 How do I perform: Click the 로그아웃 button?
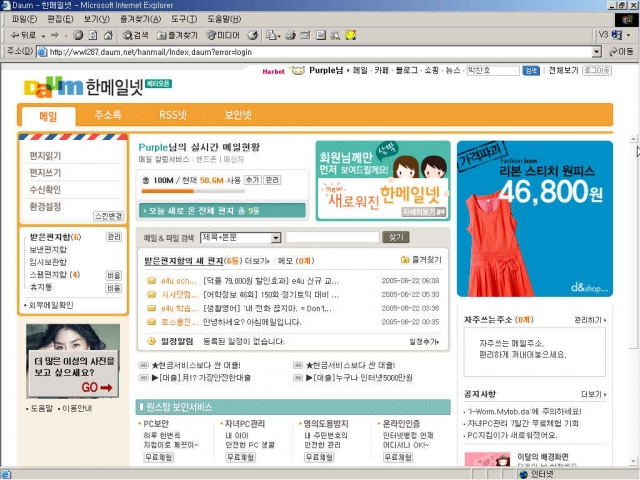597,70
